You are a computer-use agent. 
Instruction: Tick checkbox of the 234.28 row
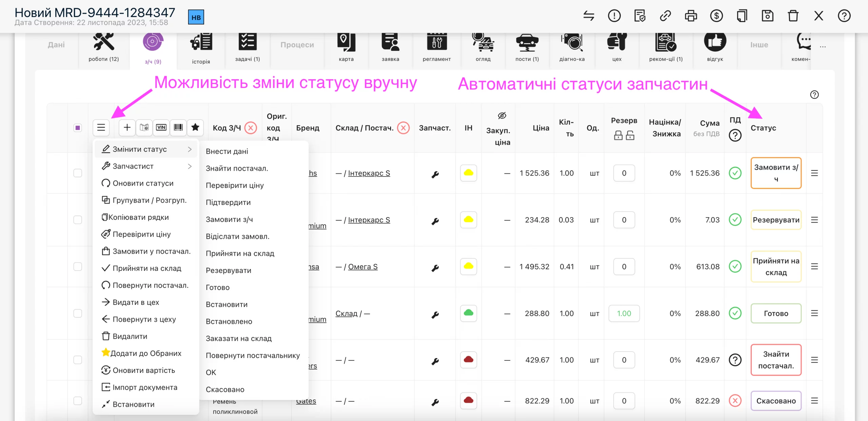point(78,220)
